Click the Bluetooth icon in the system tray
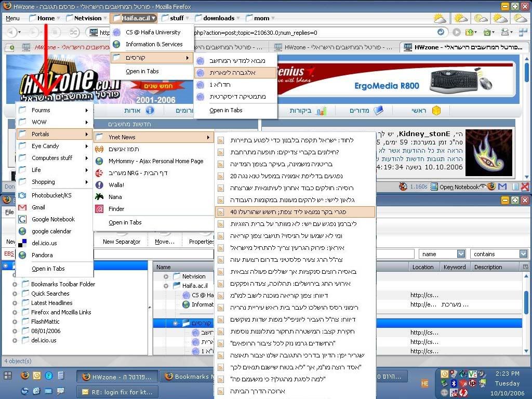This screenshot has height=399, width=532. point(454,383)
